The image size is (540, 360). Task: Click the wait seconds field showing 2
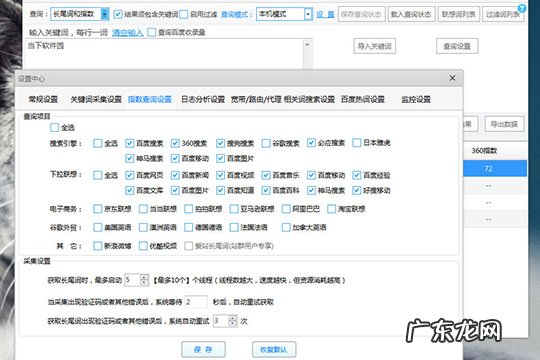(196, 302)
